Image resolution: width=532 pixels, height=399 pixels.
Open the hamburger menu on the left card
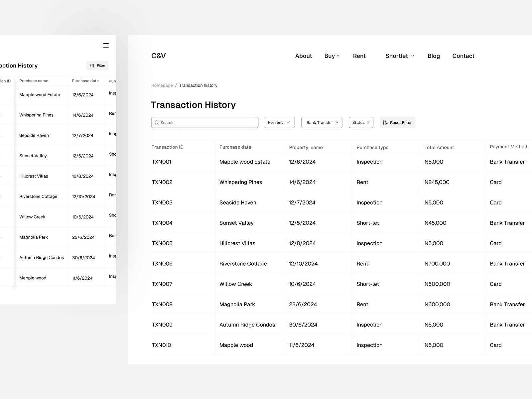[106, 45]
